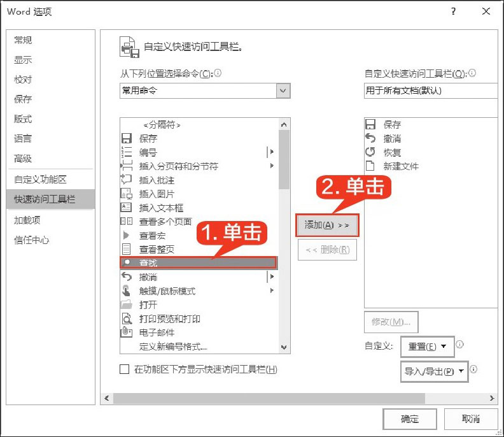Click the 添加(A) >> button
This screenshot has height=437, width=504.
coord(327,226)
